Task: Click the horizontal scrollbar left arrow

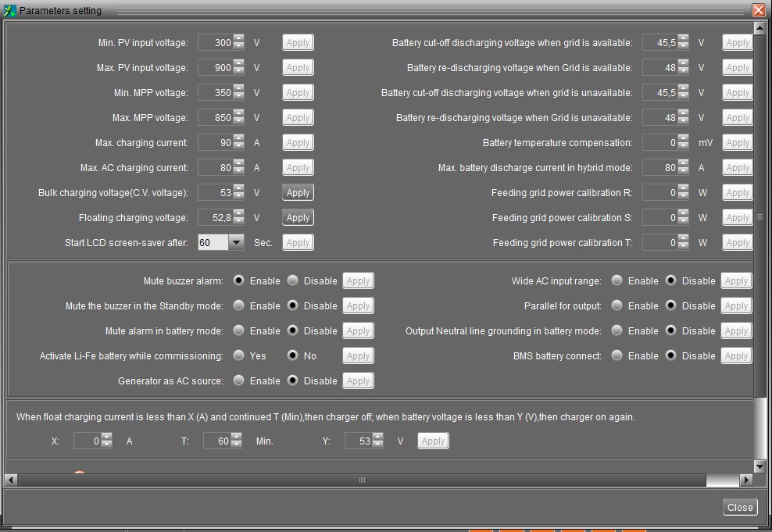Action: 11,480
